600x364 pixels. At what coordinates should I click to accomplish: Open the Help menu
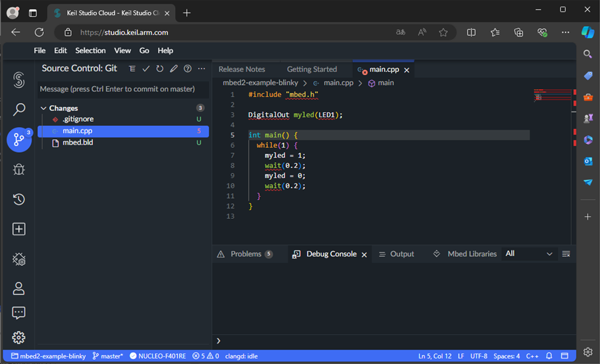click(166, 50)
